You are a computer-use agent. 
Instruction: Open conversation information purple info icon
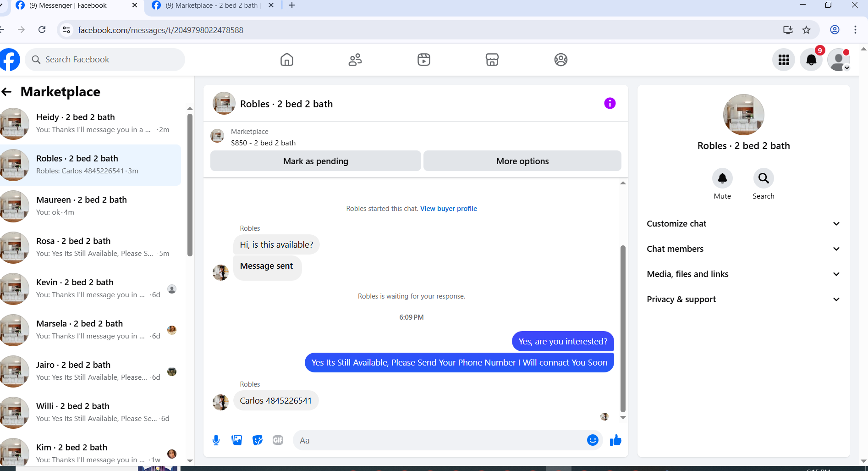[x=610, y=103]
